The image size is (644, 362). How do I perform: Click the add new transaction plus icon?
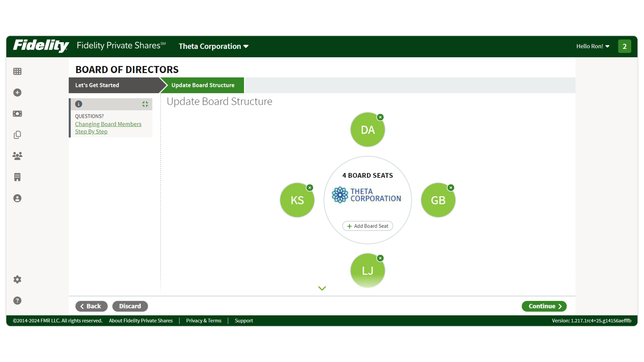(x=17, y=93)
